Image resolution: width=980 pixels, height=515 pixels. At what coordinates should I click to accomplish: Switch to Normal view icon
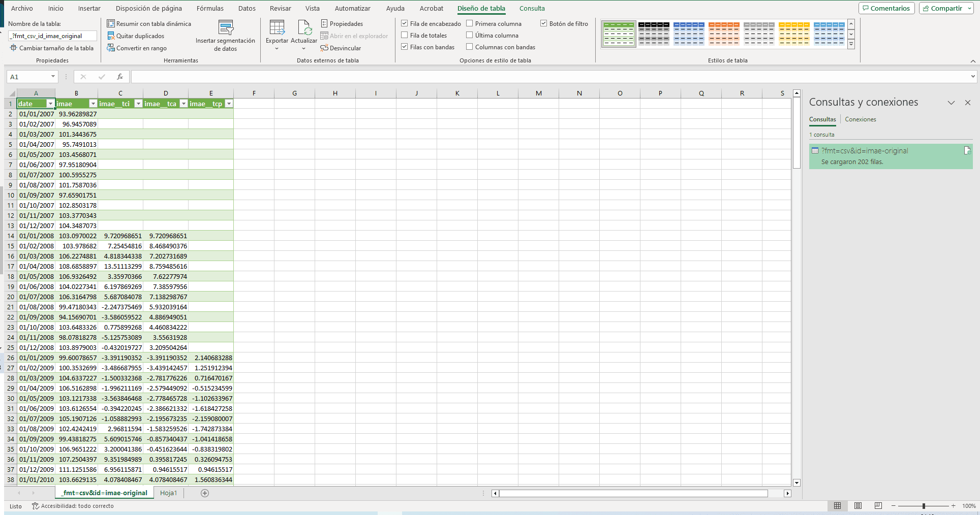pos(837,506)
